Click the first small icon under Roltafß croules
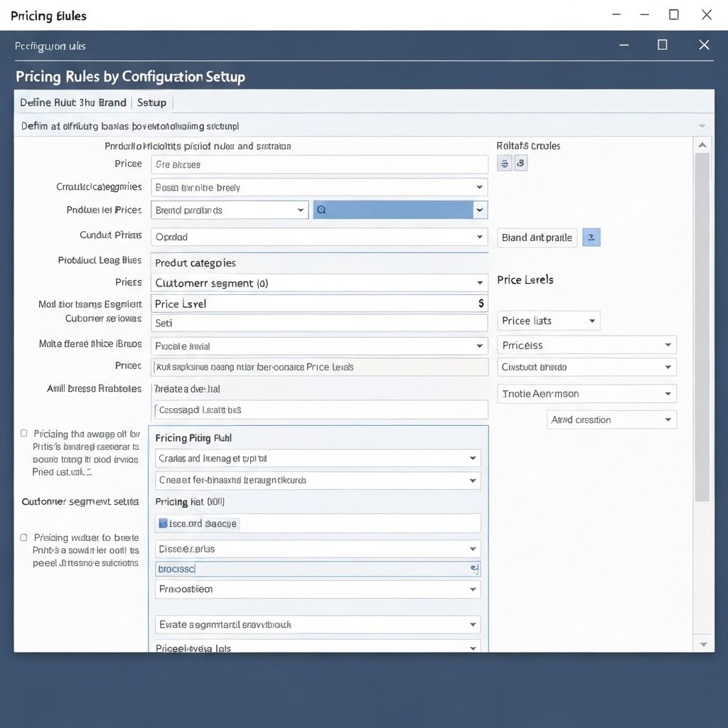Screen dimensions: 728x728 click(x=504, y=164)
